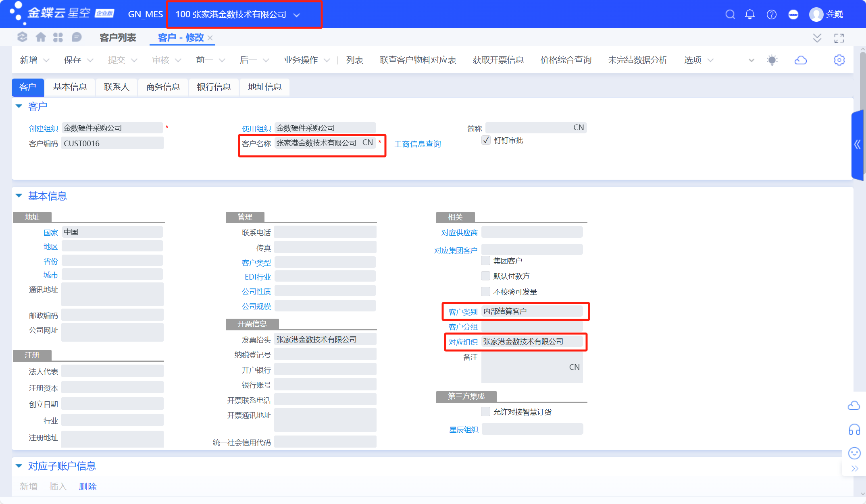
Task: Click the 删除 link in 对应子账户信息
Action: pos(87,487)
